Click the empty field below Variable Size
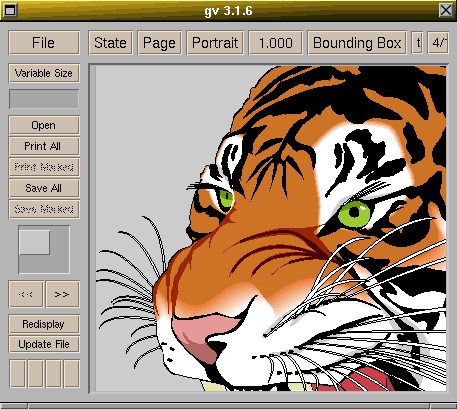 click(x=44, y=99)
